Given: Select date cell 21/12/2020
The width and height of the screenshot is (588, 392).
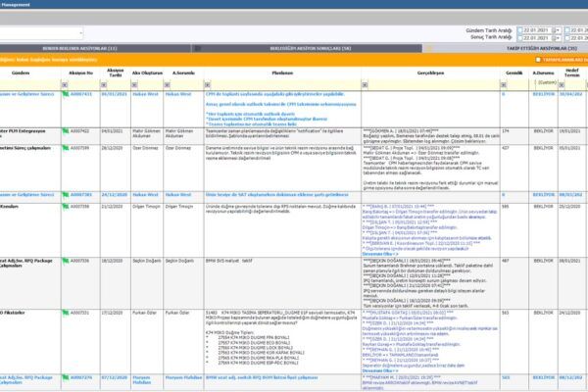Looking at the screenshot, I should tap(112, 207).
